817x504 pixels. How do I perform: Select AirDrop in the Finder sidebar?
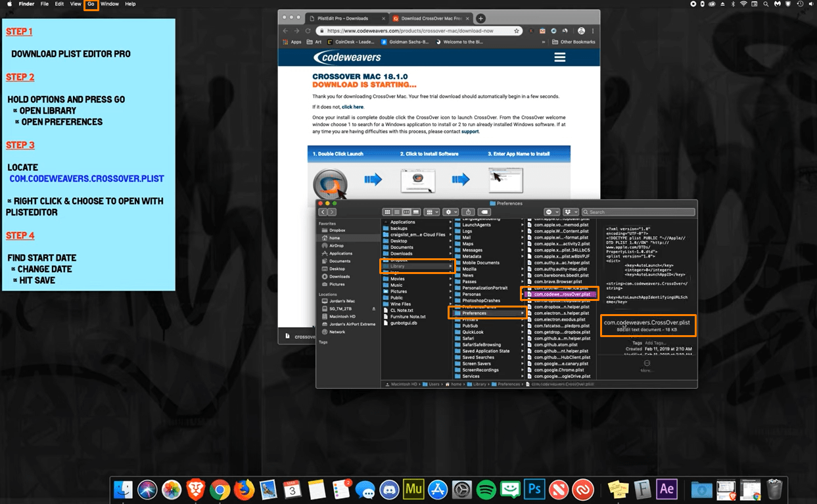[x=337, y=246]
